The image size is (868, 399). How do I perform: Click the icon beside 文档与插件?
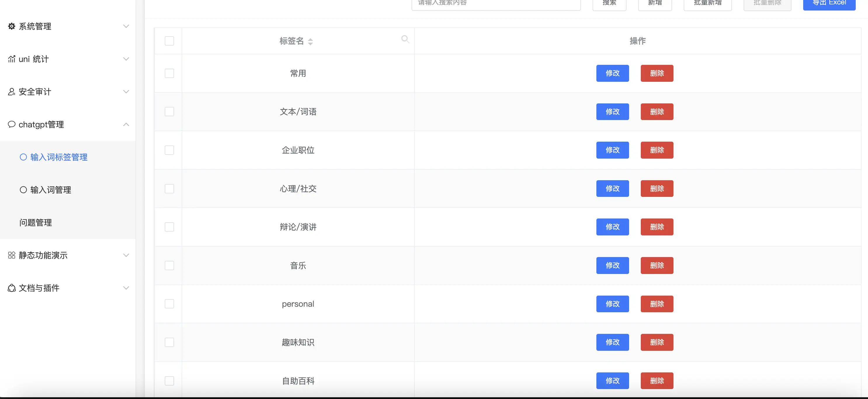click(x=11, y=288)
